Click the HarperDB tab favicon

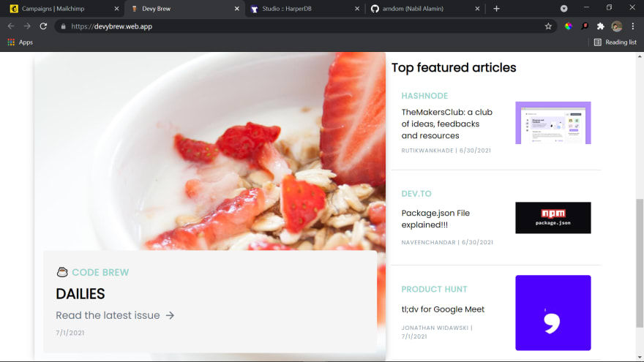pos(254,9)
